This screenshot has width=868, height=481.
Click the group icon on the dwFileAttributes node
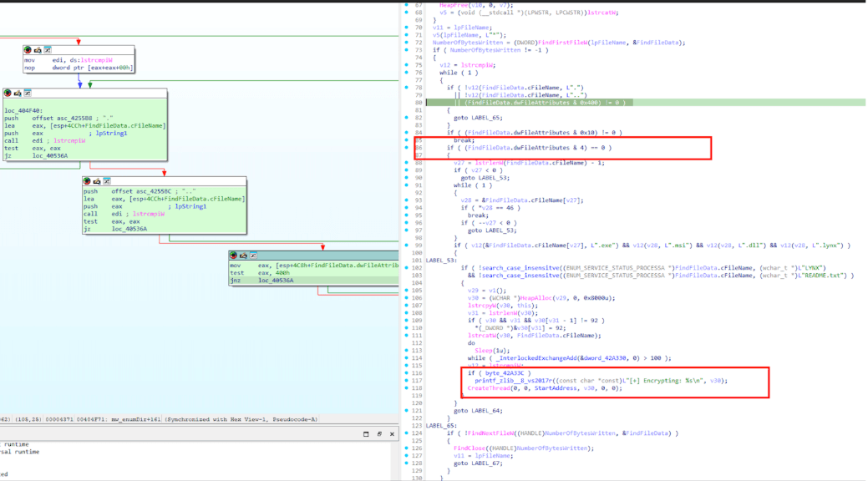point(253,256)
